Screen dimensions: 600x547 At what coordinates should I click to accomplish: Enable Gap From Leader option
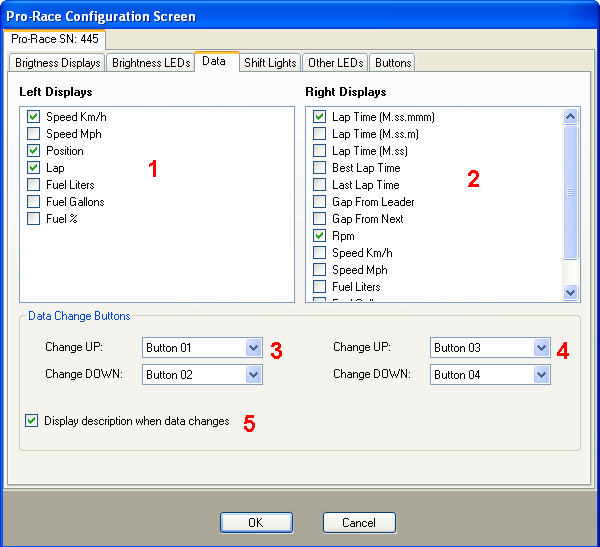click(320, 202)
